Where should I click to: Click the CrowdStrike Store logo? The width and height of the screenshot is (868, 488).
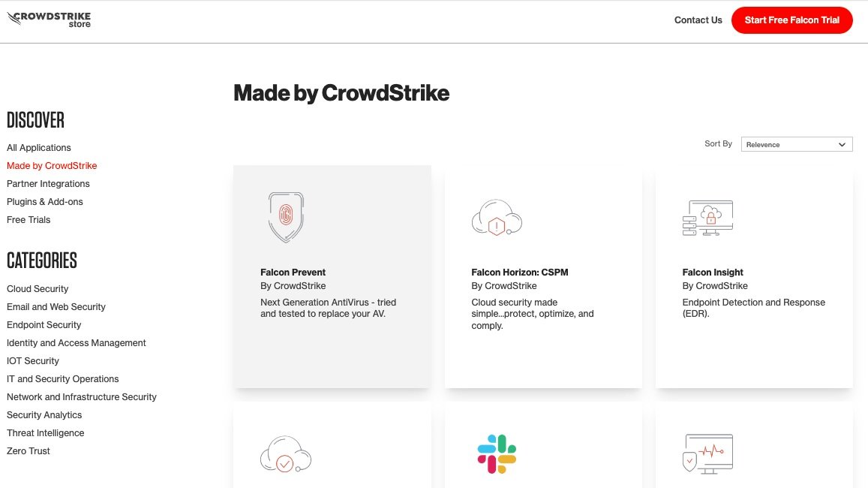48,20
